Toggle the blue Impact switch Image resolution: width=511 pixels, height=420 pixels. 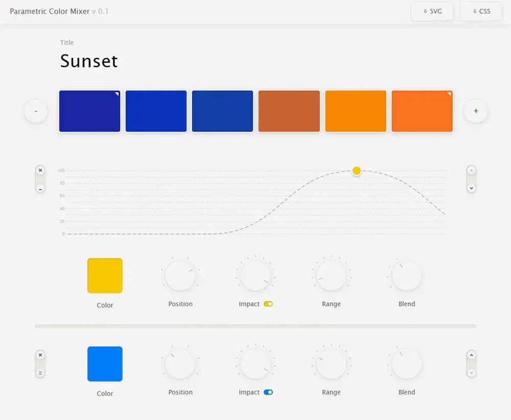pos(268,392)
